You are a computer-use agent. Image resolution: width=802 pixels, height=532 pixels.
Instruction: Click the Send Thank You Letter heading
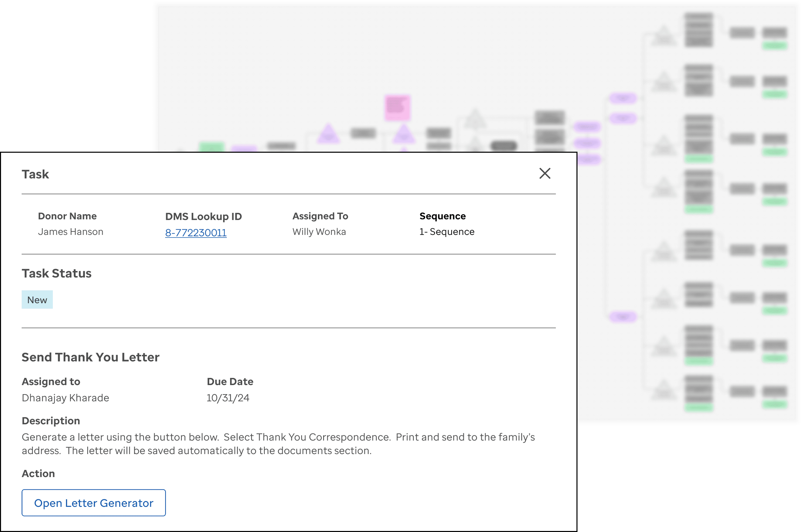pos(90,357)
